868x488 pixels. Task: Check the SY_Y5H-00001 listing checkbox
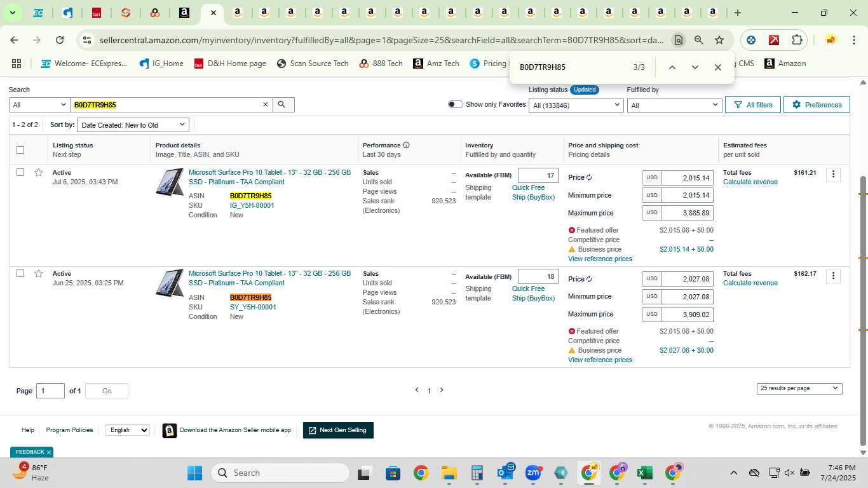(x=20, y=273)
